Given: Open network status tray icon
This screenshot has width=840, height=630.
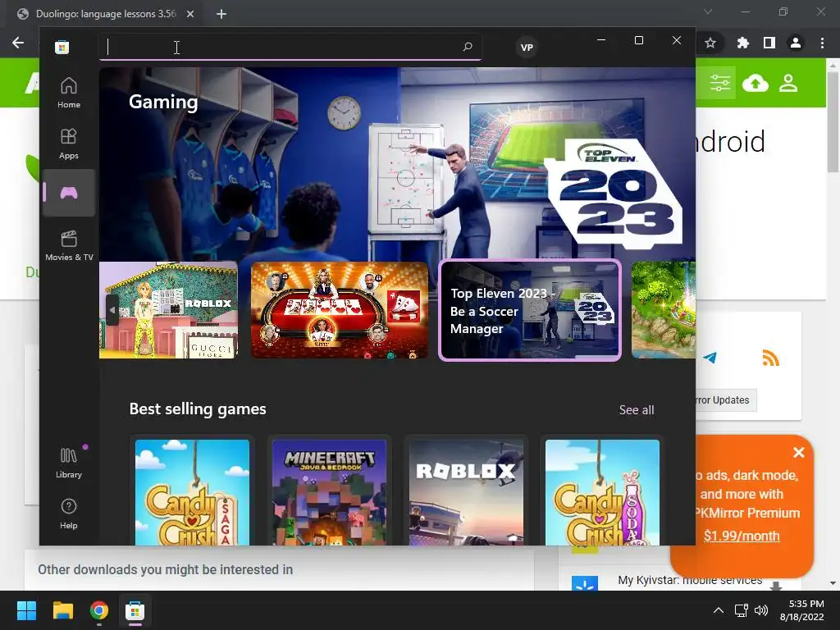Looking at the screenshot, I should [742, 610].
